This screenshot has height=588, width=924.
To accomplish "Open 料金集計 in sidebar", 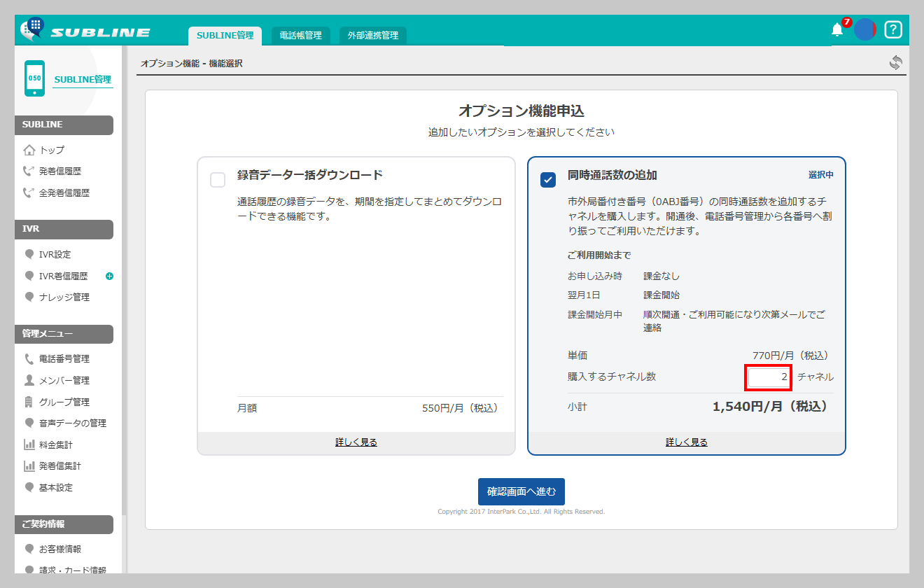I will pos(56,444).
